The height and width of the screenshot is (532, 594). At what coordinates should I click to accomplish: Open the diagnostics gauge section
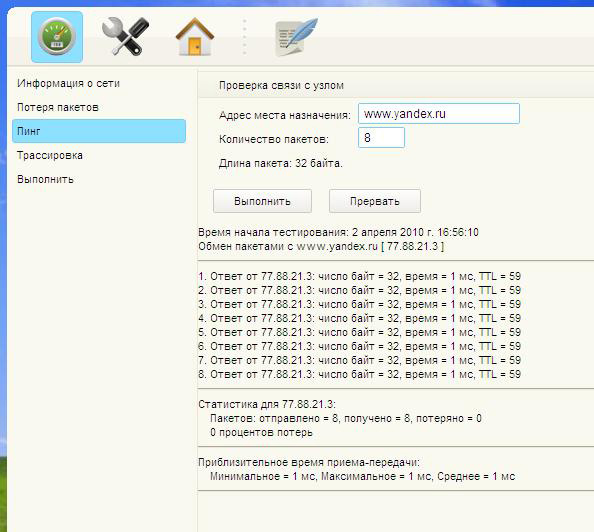pyautogui.click(x=57, y=37)
